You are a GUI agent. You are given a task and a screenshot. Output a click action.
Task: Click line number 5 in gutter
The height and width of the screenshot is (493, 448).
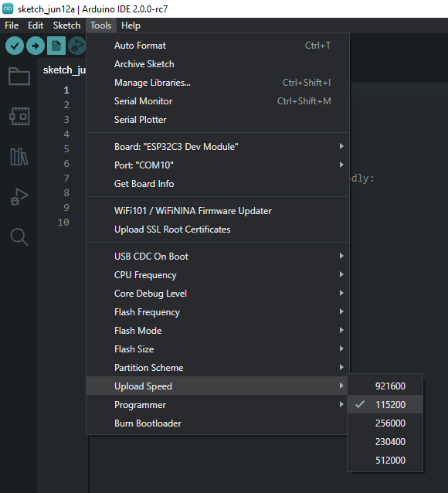click(66, 148)
